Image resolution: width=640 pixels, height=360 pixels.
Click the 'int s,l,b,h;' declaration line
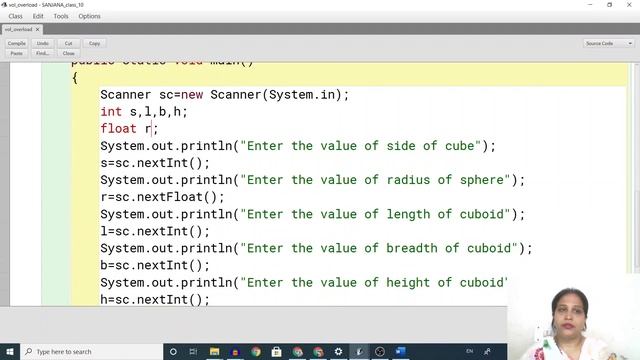[x=144, y=112]
